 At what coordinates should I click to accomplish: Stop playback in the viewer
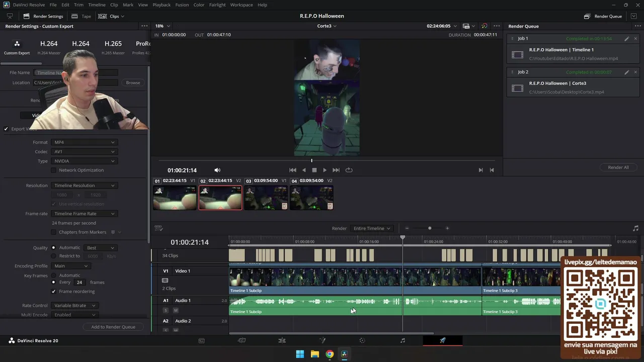[314, 170]
